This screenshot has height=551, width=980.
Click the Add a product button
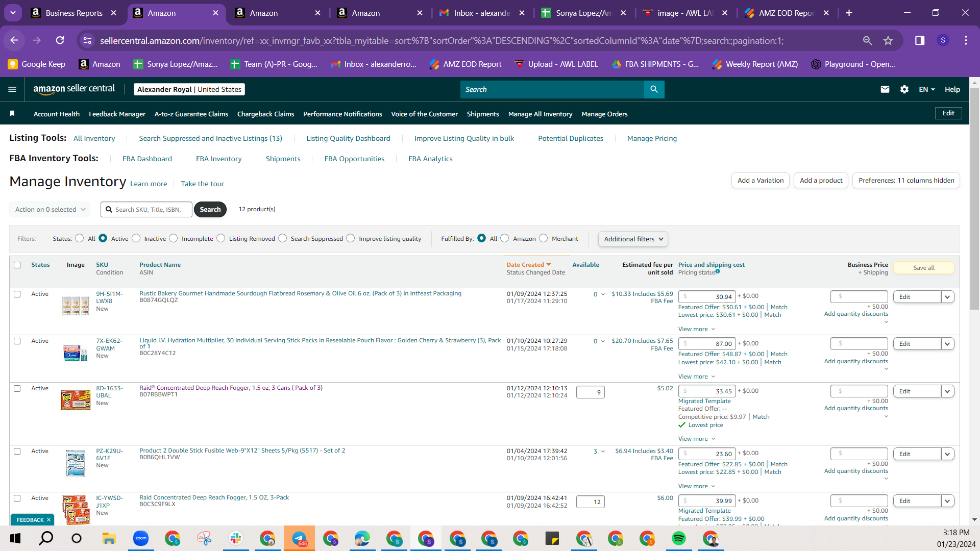(821, 180)
